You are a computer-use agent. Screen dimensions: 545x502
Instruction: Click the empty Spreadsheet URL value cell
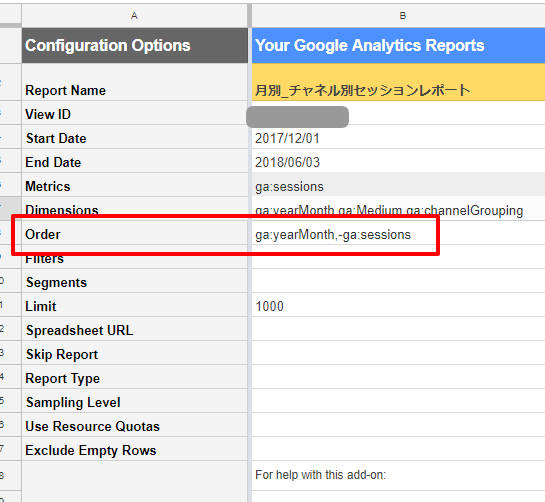398,329
